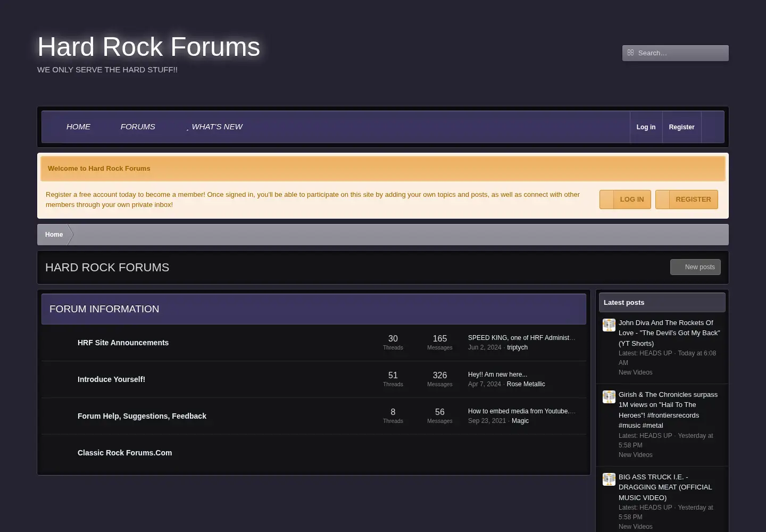766x532 pixels.
Task: Open BIG ASS TRUCK I.E. post avatar
Action: (609, 479)
